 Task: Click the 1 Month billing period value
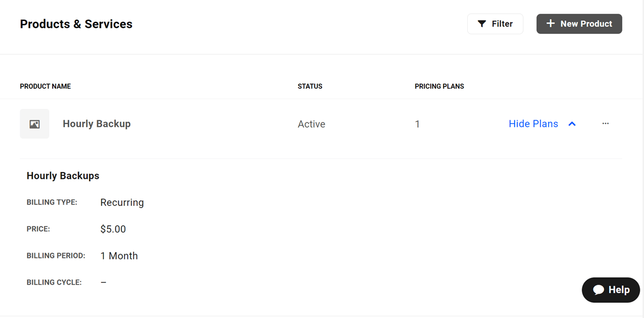(119, 256)
